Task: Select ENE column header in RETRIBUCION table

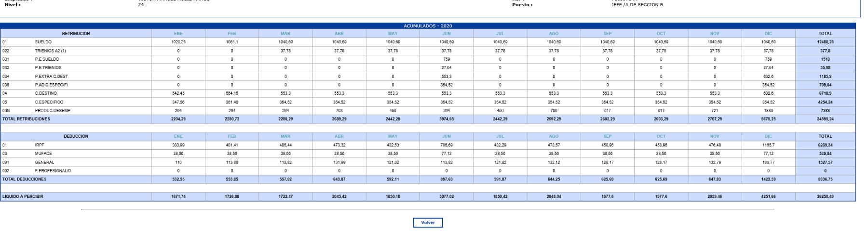Action: pos(178,34)
